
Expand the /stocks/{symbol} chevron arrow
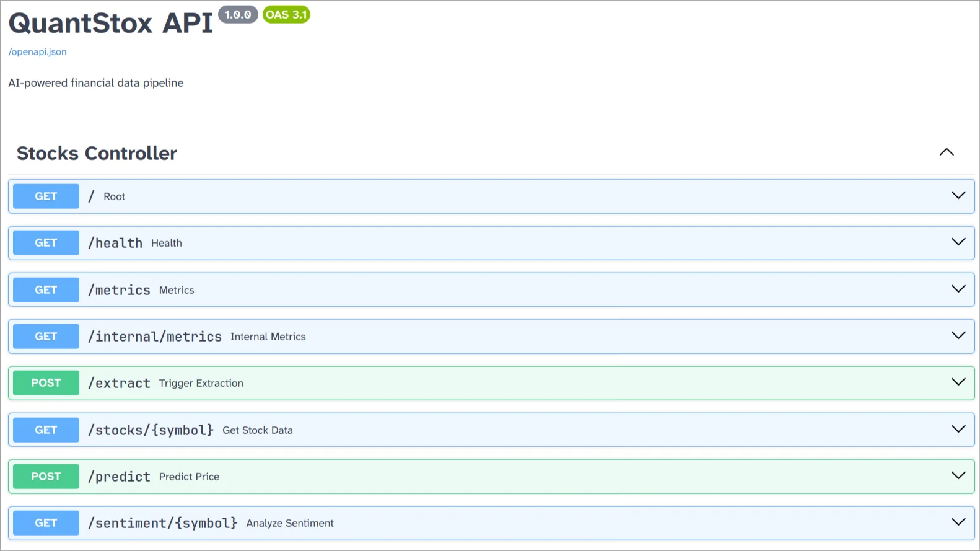pyautogui.click(x=958, y=430)
